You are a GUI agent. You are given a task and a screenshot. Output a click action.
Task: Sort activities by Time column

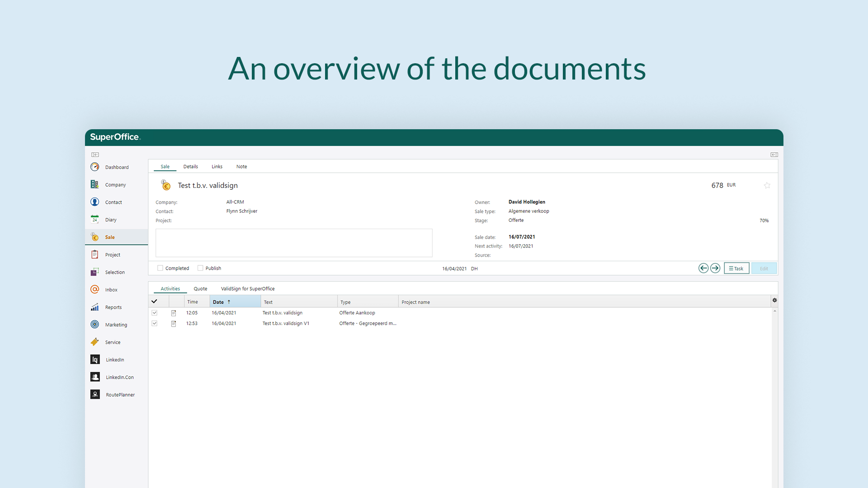click(197, 302)
